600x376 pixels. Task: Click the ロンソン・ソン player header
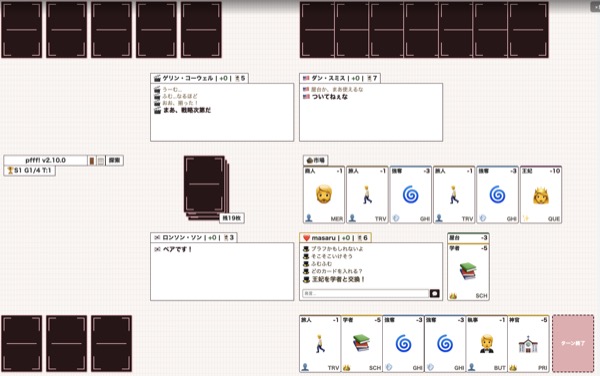[x=194, y=238]
